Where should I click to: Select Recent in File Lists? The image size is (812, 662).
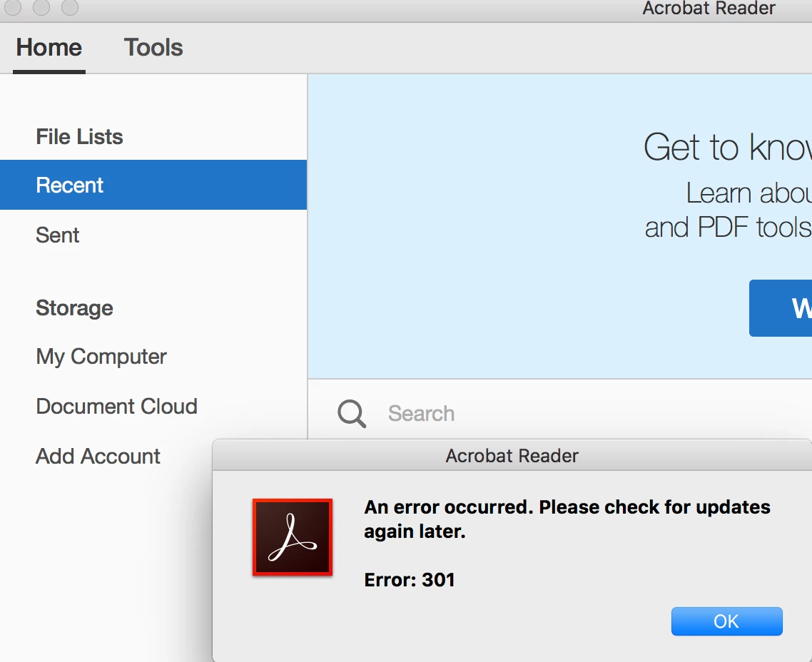tap(153, 185)
